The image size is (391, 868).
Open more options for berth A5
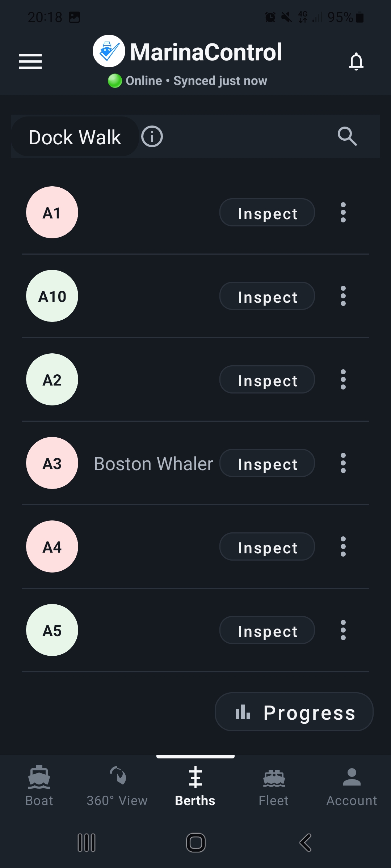[343, 630]
